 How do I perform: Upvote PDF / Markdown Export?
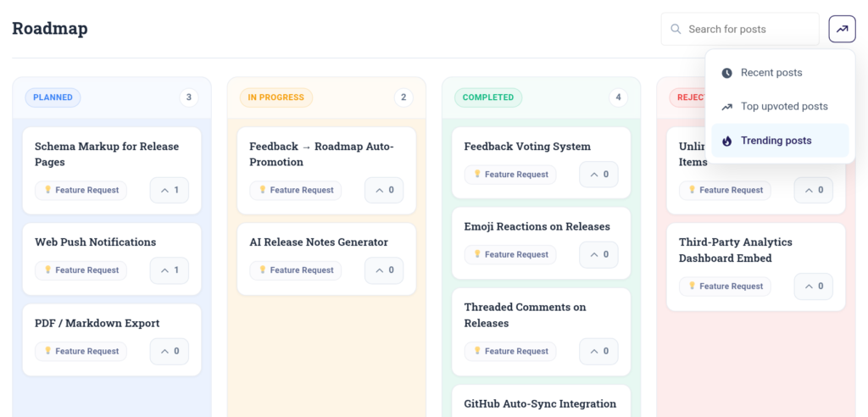click(170, 351)
